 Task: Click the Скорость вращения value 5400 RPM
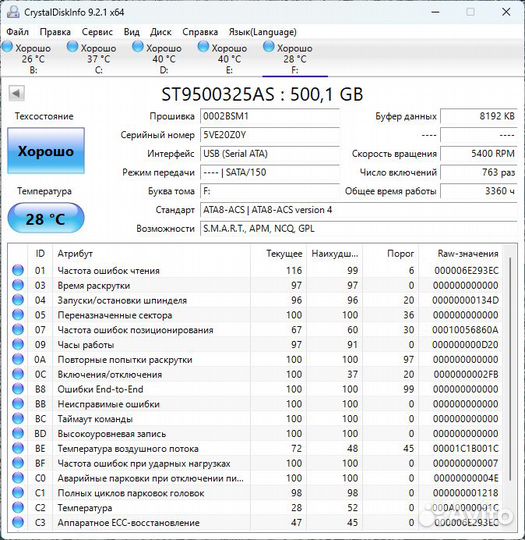(479, 154)
